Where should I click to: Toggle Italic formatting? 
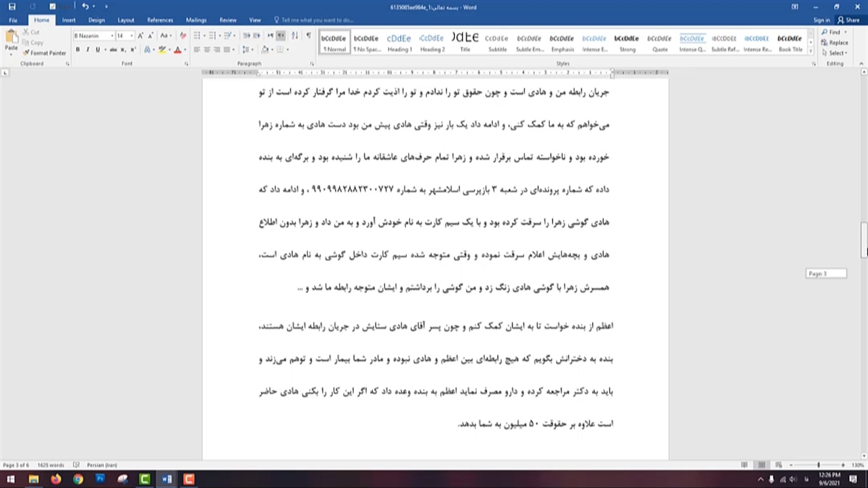point(87,49)
